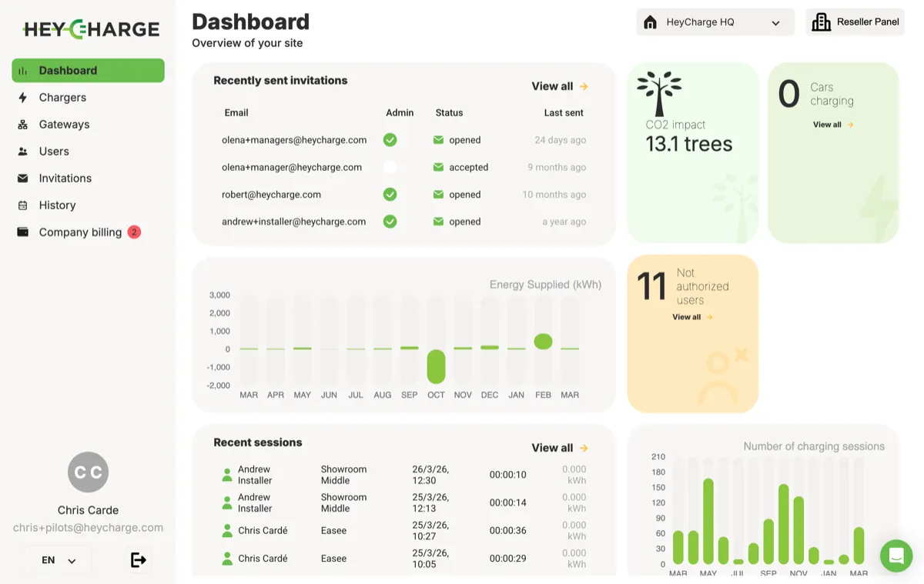This screenshot has height=584, width=924.
Task: Open the Reseller Panel
Action: (x=855, y=22)
